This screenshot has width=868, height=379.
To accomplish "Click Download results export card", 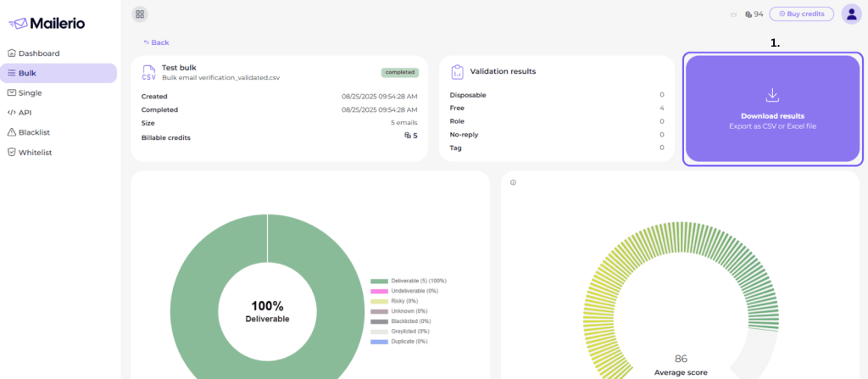I will click(x=772, y=109).
